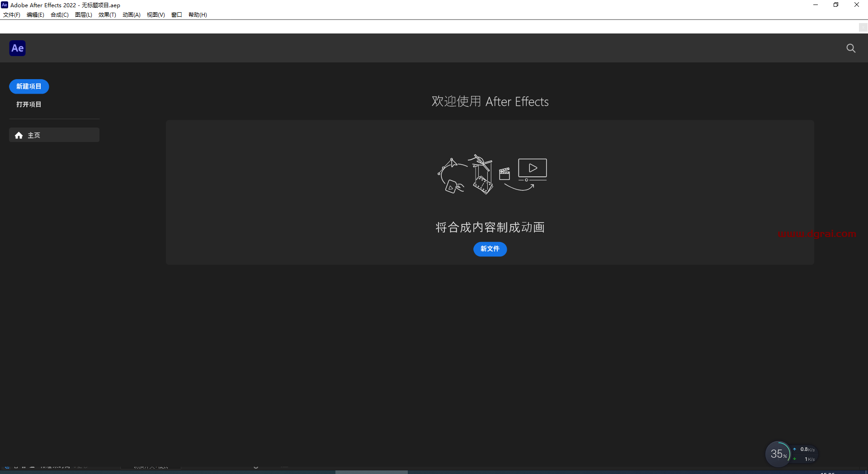
Task: Click the green download arrow in speed widget
Action: coord(795,459)
